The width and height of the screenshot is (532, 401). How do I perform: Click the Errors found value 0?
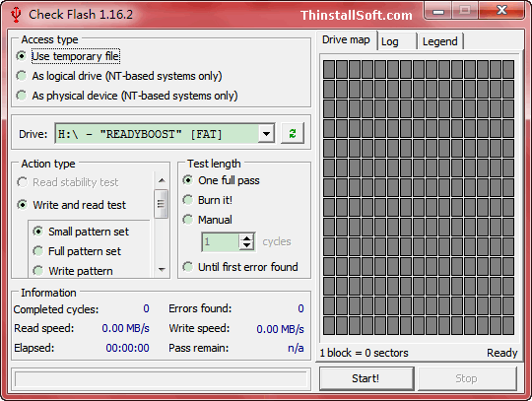(300, 308)
